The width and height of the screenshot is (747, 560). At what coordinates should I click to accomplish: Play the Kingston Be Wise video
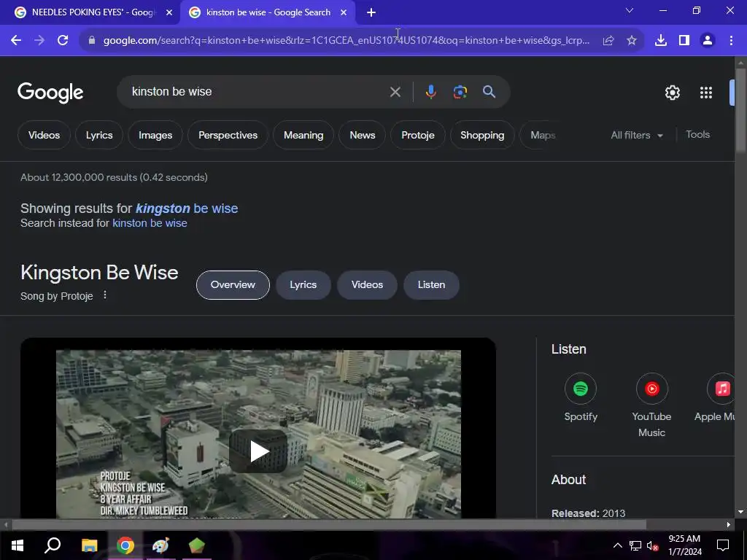[258, 451]
